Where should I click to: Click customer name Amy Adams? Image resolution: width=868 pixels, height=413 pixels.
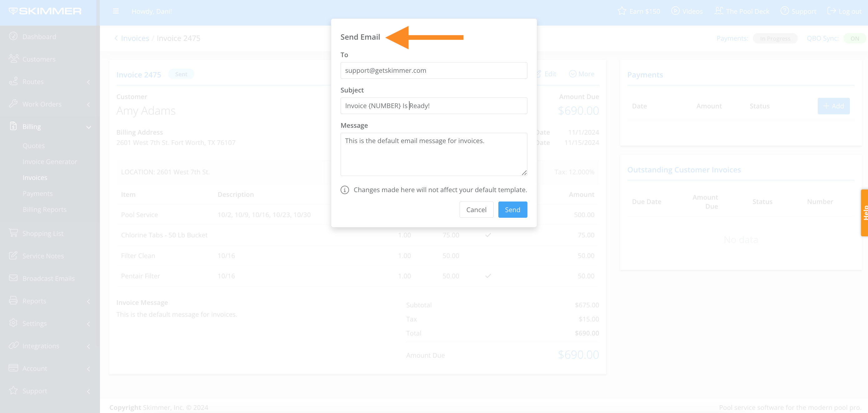point(146,111)
